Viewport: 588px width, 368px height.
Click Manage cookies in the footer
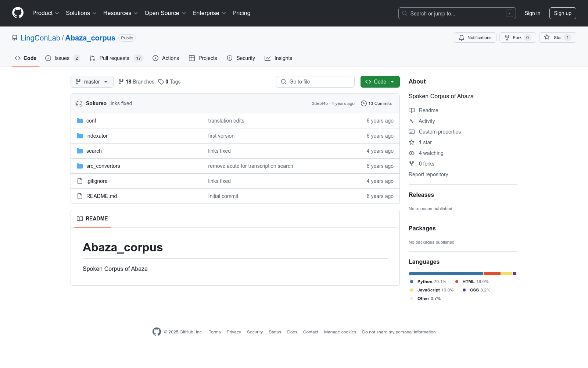pyautogui.click(x=340, y=332)
